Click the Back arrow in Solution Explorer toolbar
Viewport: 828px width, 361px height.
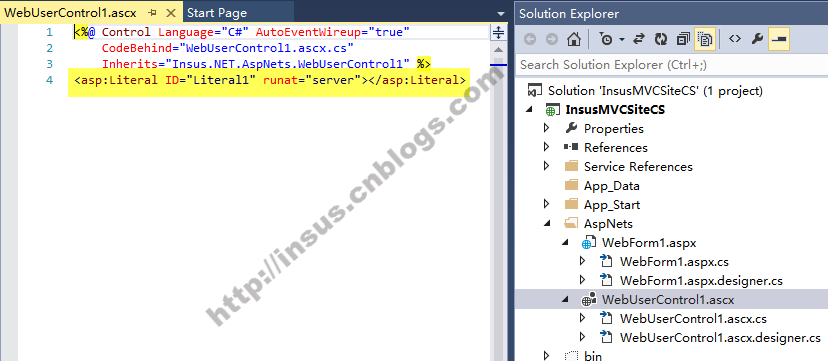(530, 40)
